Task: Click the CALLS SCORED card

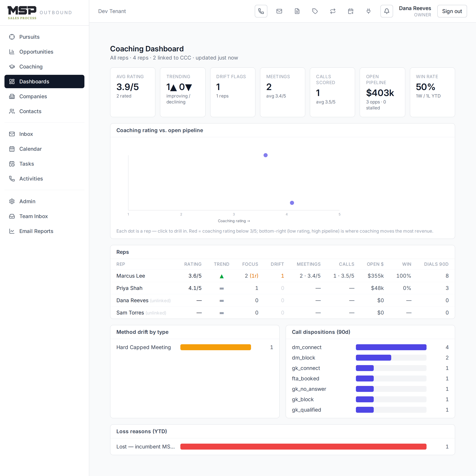Action: coord(332,92)
